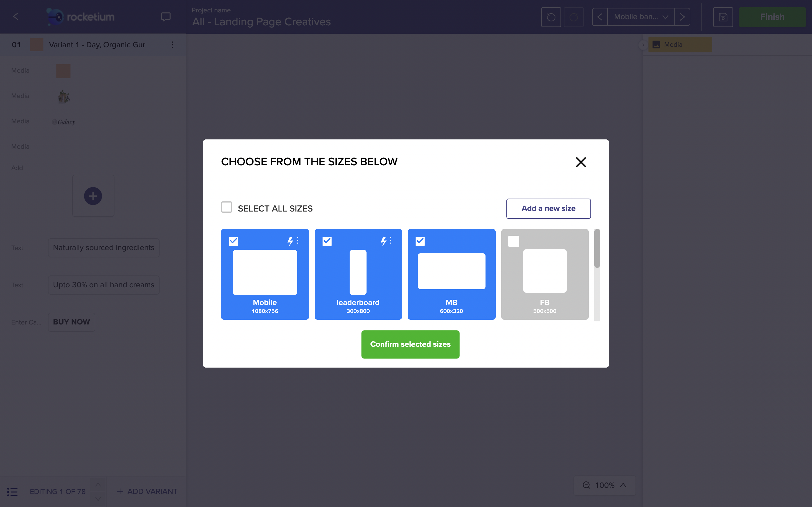Click the brown Media color swatch
Image resolution: width=812 pixels, height=507 pixels.
[63, 71]
